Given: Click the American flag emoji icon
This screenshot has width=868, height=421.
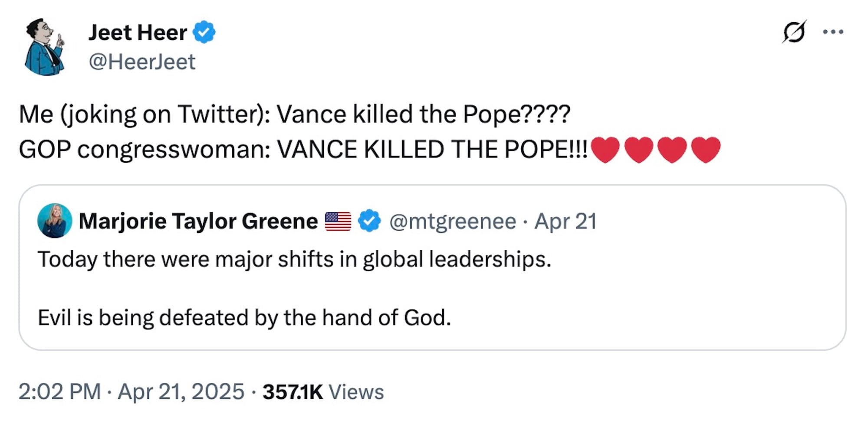Looking at the screenshot, I should tap(338, 221).
